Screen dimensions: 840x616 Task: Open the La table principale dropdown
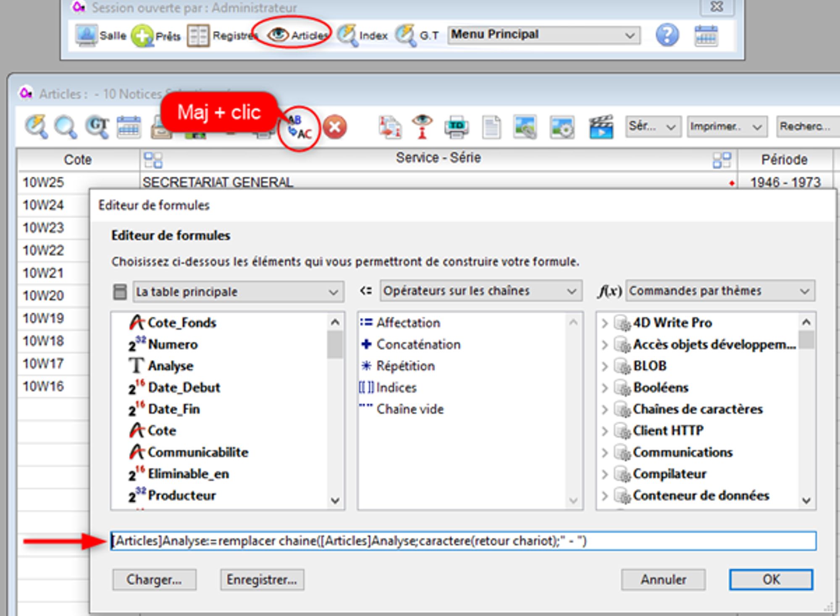pos(238,292)
